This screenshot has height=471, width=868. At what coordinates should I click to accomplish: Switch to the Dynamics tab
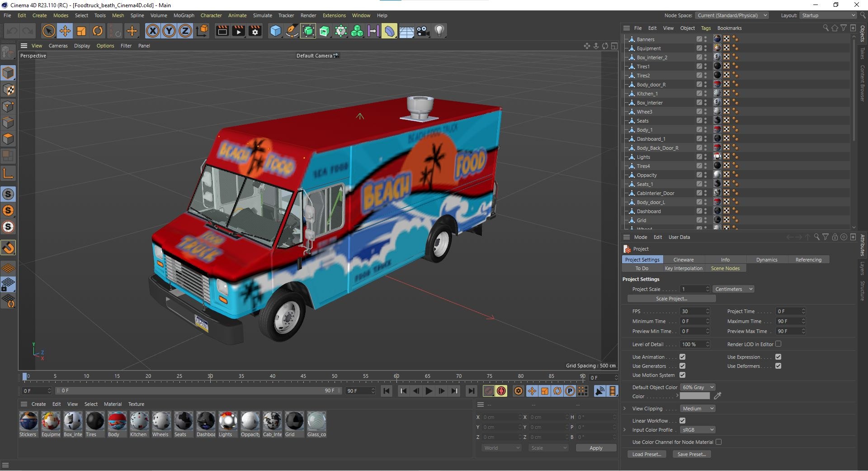click(767, 260)
